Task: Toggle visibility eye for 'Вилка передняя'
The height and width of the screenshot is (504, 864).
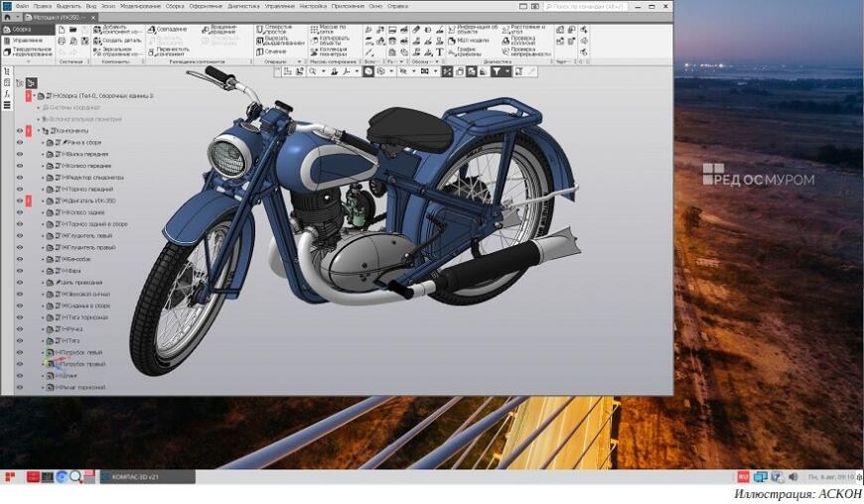Action: tap(19, 154)
